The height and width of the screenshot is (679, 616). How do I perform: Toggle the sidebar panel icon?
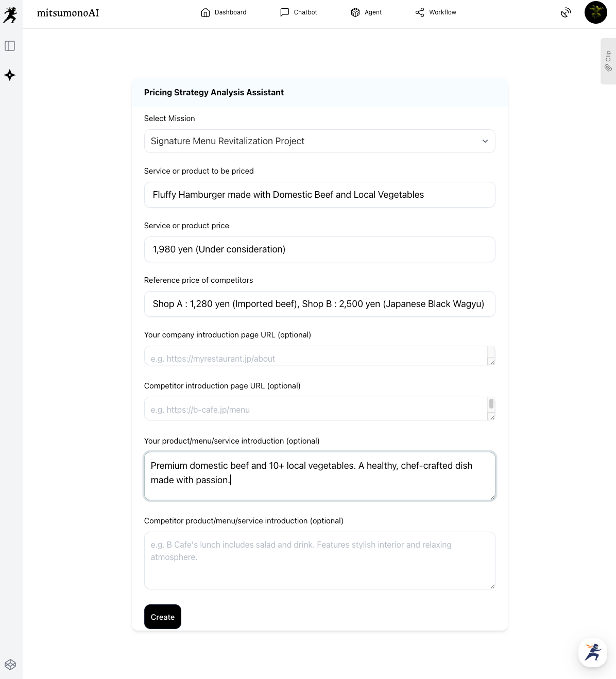tap(10, 46)
